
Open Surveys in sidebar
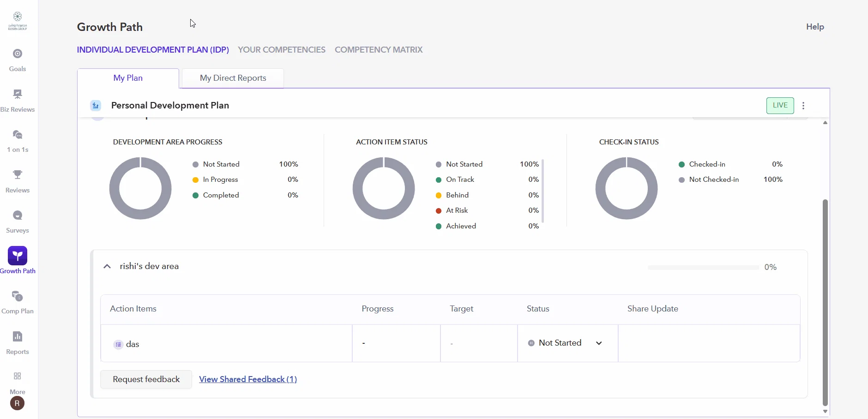coord(18,222)
